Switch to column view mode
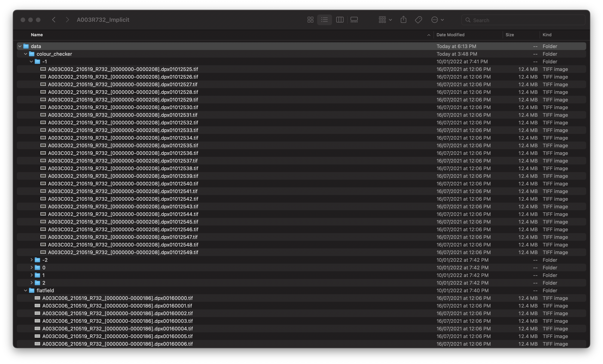This screenshot has width=603, height=364. pyautogui.click(x=340, y=20)
